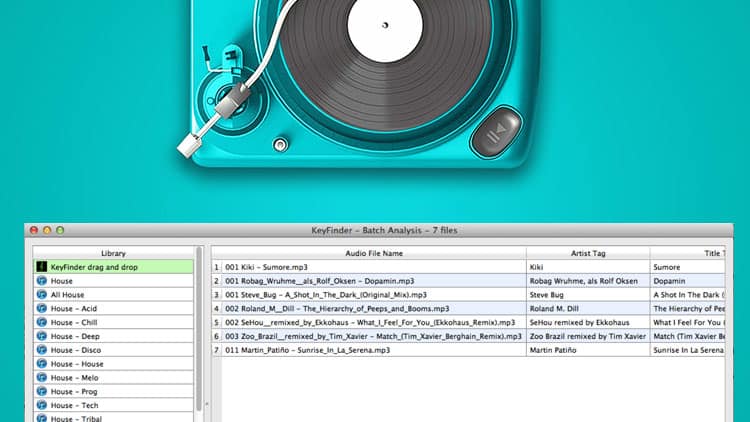Select the House – Melo playlist

113,378
